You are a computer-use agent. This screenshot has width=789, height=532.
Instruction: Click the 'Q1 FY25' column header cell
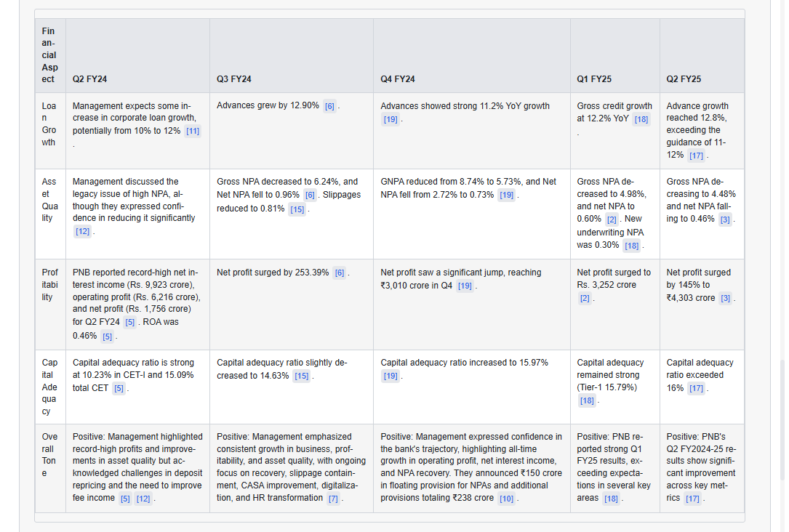pos(593,79)
